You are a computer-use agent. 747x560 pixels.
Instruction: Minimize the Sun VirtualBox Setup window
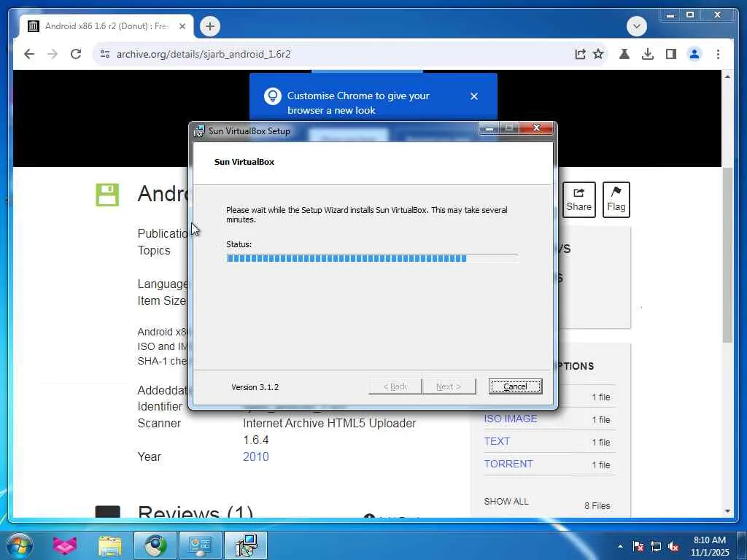[488, 128]
